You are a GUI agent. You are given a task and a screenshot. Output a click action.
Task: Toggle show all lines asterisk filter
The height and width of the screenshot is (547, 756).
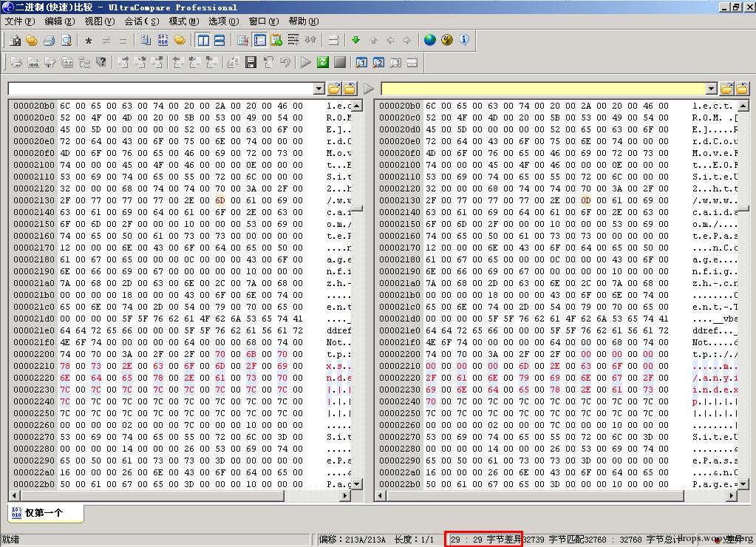click(x=88, y=41)
